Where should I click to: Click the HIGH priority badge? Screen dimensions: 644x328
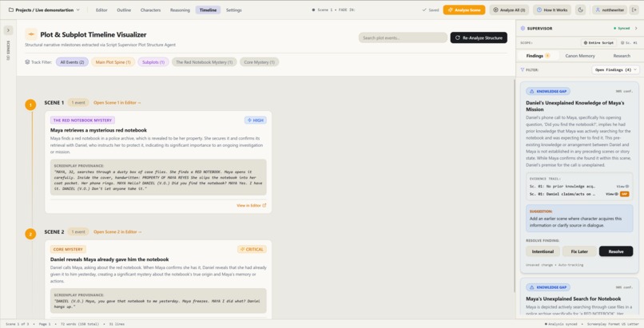256,121
